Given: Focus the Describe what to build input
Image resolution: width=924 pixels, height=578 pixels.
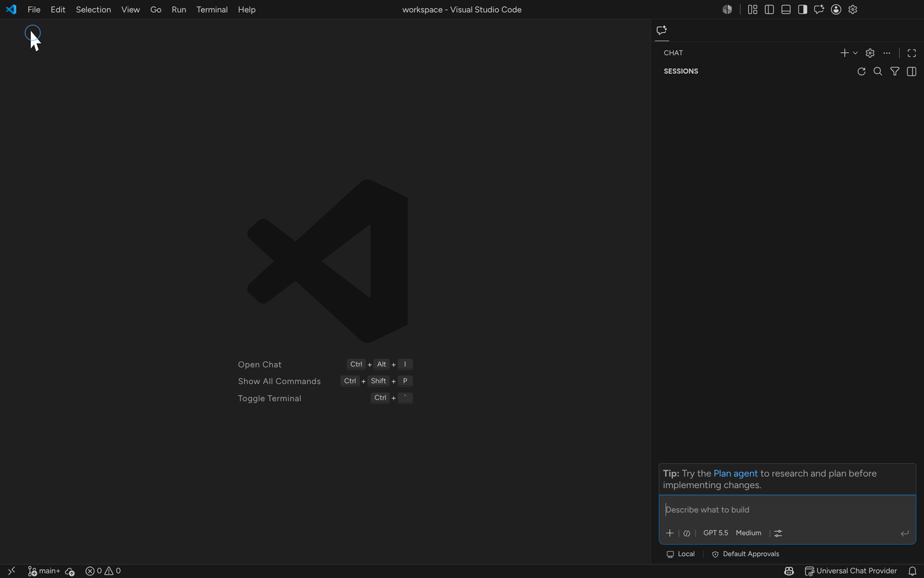Looking at the screenshot, I should pyautogui.click(x=787, y=509).
